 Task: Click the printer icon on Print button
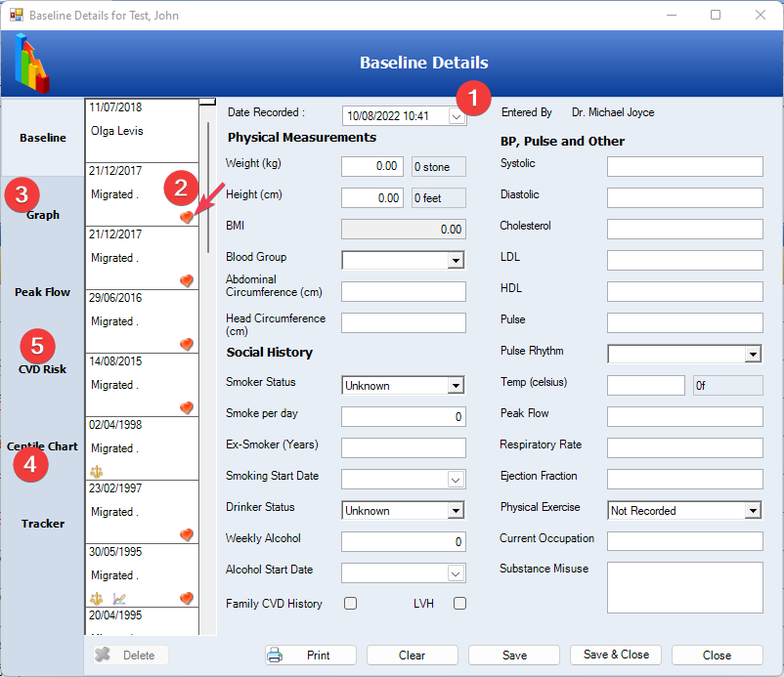[x=276, y=656]
